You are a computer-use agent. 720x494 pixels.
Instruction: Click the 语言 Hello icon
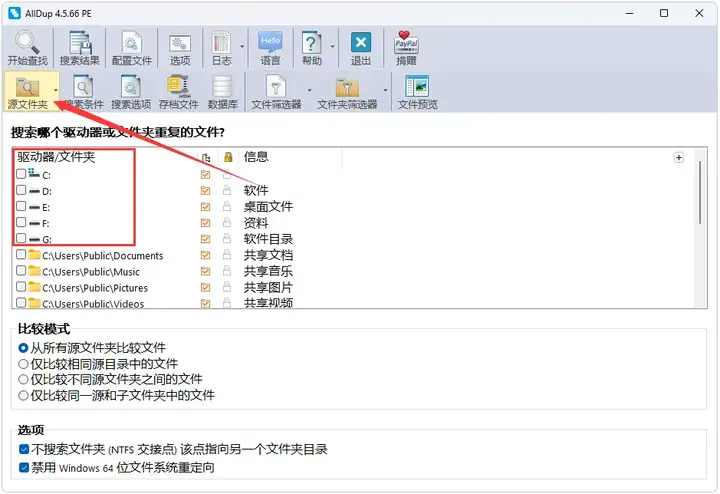click(270, 42)
